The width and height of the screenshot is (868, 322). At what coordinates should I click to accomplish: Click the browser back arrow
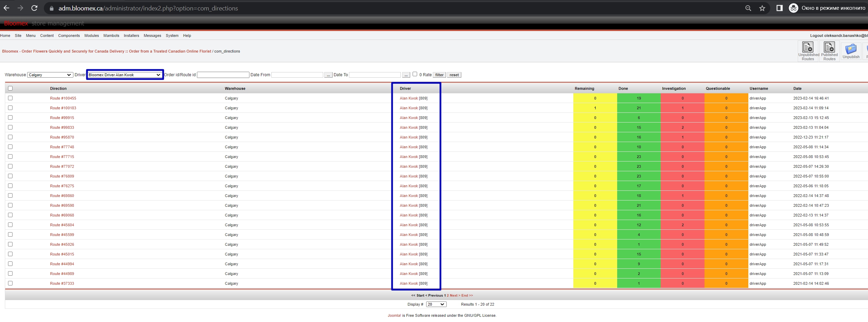6,8
